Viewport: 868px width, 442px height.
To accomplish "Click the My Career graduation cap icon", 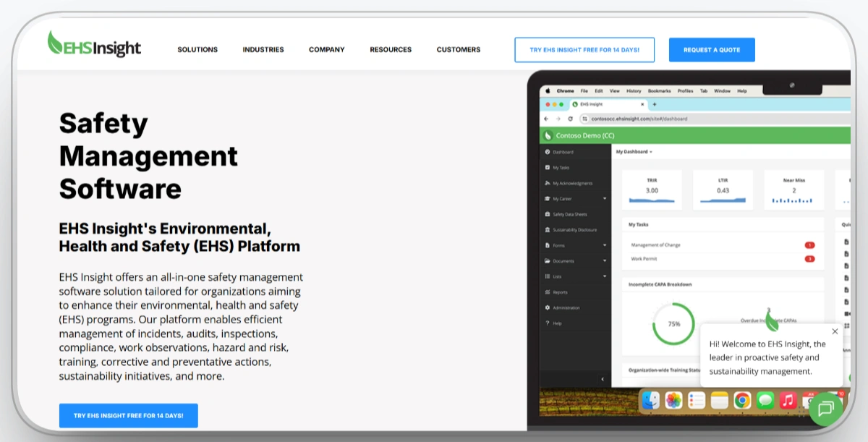I will click(547, 198).
